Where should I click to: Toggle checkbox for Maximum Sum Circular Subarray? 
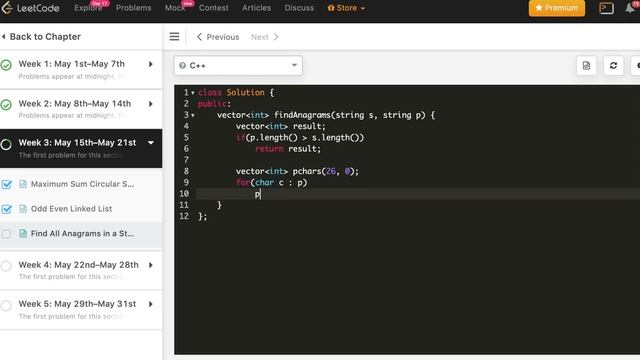pyautogui.click(x=7, y=184)
